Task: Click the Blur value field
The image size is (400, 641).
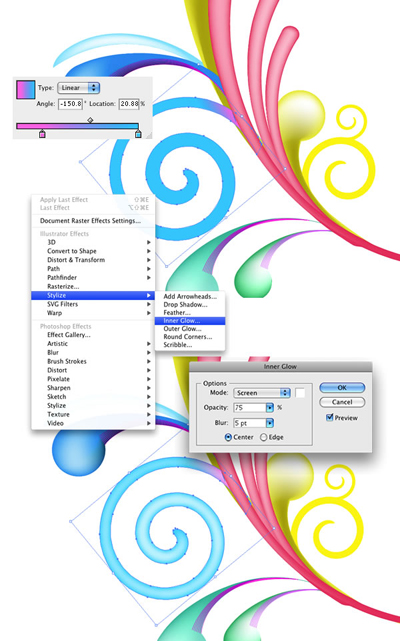Action: tap(249, 423)
